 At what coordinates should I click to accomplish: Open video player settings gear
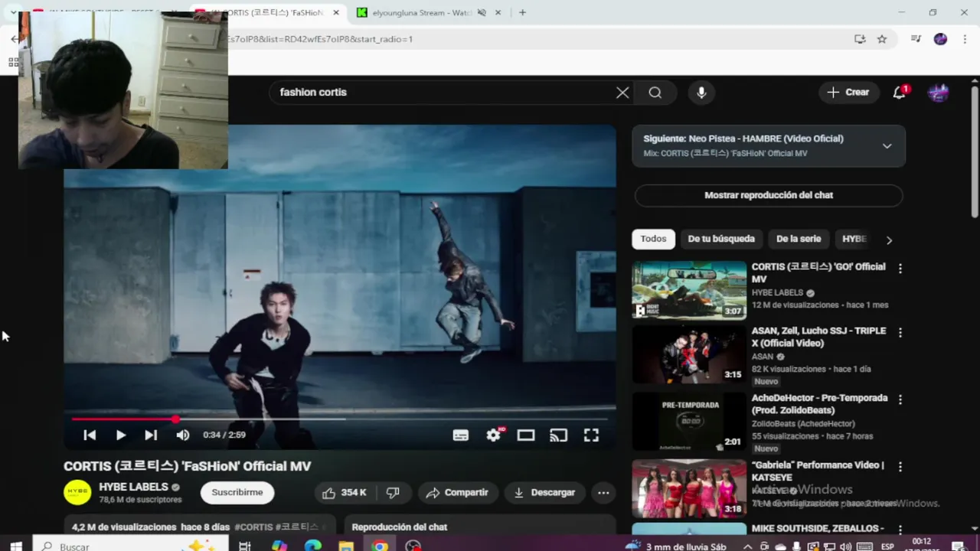[494, 435]
